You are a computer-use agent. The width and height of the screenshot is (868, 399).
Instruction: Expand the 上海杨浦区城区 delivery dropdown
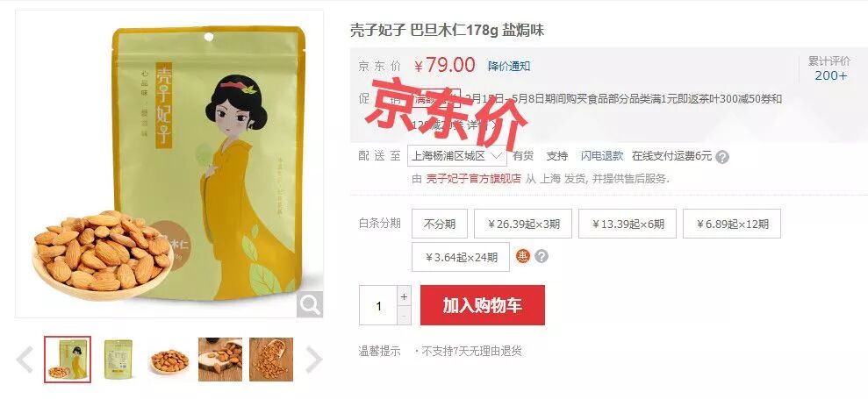456,155
